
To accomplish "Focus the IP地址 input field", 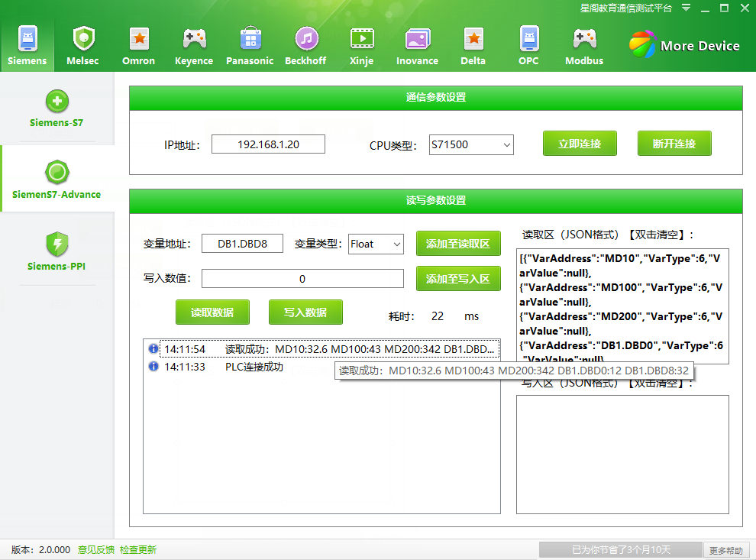I will coord(268,144).
